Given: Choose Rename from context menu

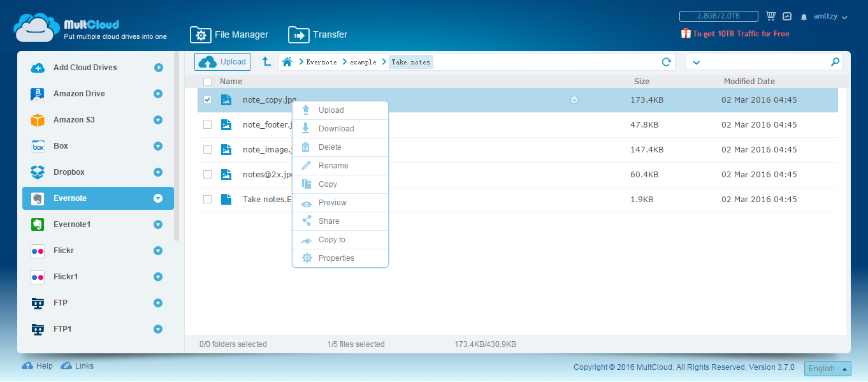Looking at the screenshot, I should click(x=340, y=166).
